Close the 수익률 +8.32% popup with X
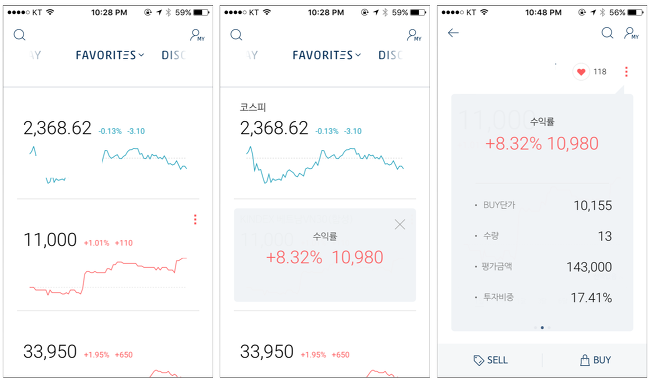 [x=400, y=225]
